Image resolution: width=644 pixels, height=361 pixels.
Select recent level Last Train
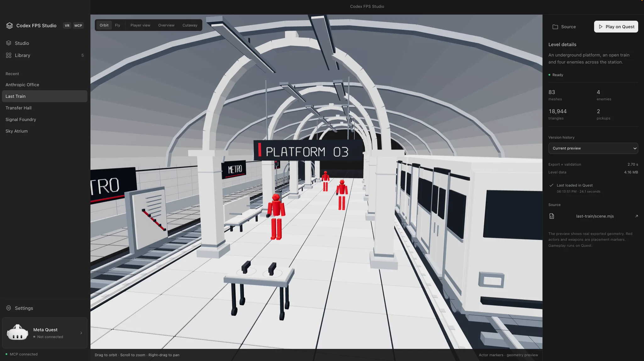click(x=45, y=96)
